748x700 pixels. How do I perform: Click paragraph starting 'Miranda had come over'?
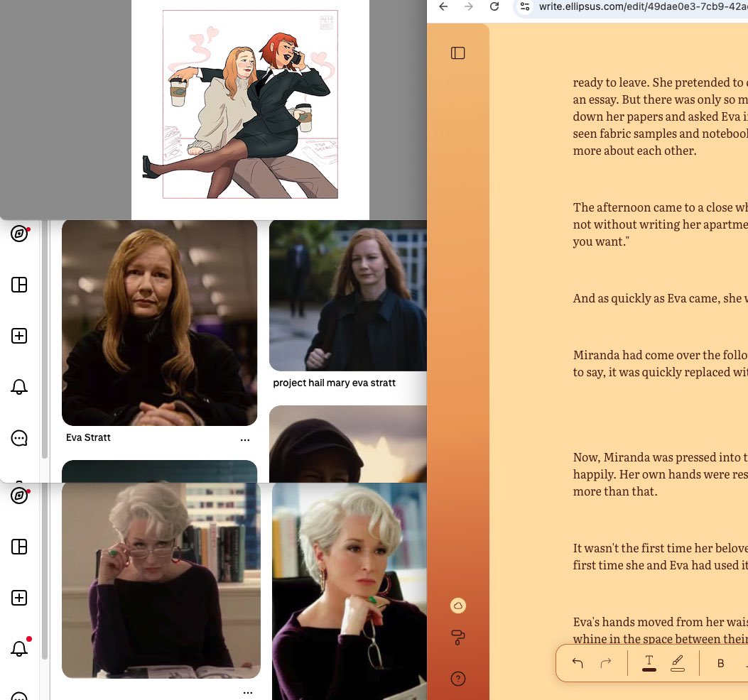(660, 363)
